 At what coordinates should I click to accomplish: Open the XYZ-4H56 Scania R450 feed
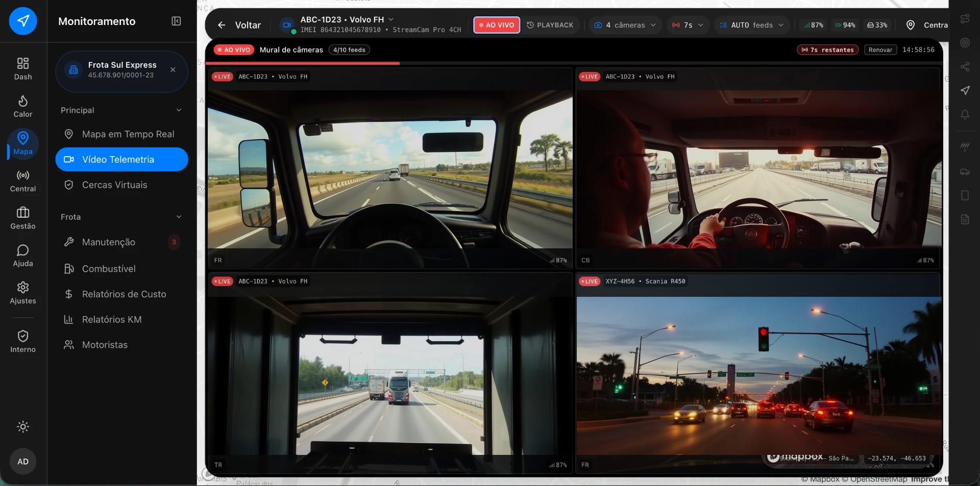[758, 373]
